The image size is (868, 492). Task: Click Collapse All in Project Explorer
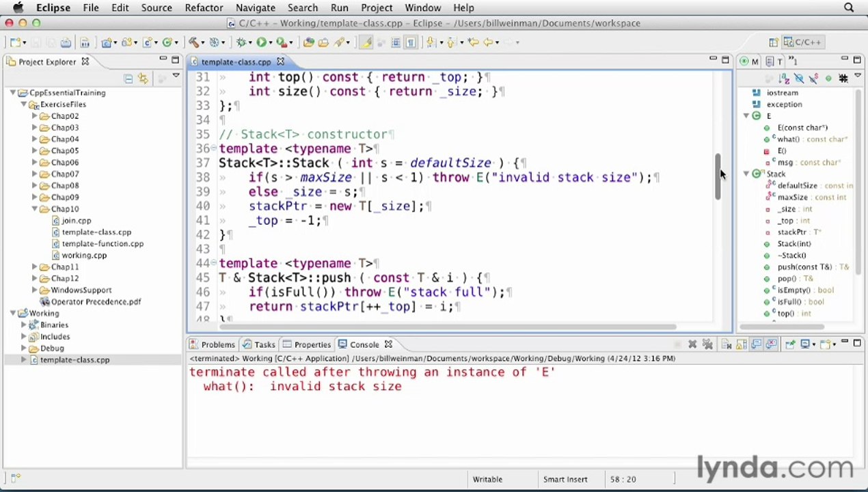click(x=128, y=79)
